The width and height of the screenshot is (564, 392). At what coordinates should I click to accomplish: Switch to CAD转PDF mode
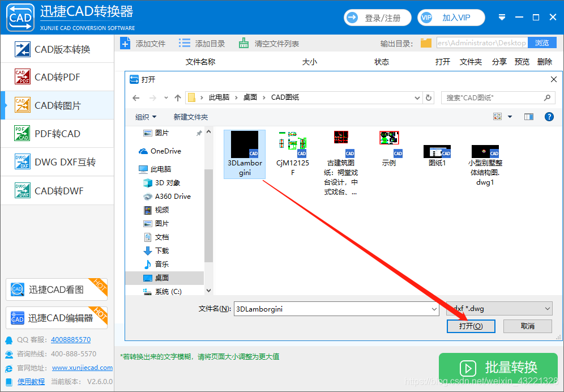[x=57, y=77]
